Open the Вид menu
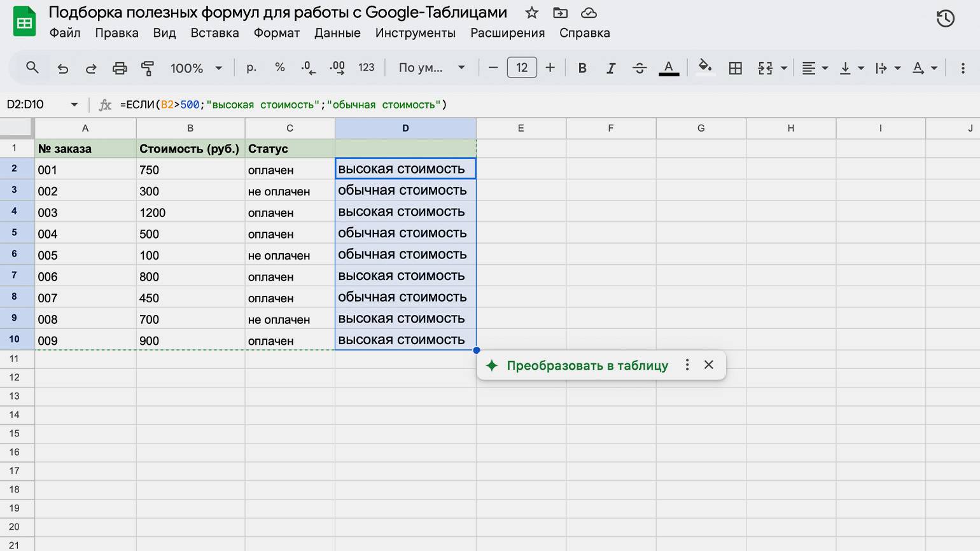This screenshot has width=980, height=551. click(x=164, y=33)
